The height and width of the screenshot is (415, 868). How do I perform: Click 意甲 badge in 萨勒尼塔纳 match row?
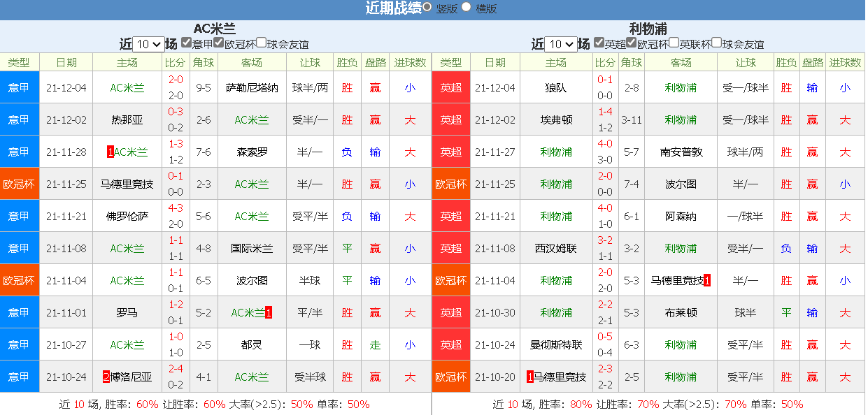tap(20, 87)
